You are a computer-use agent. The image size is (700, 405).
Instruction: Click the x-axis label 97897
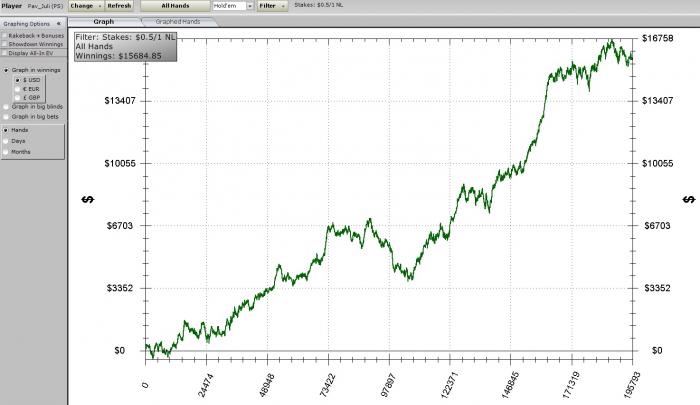pos(388,384)
